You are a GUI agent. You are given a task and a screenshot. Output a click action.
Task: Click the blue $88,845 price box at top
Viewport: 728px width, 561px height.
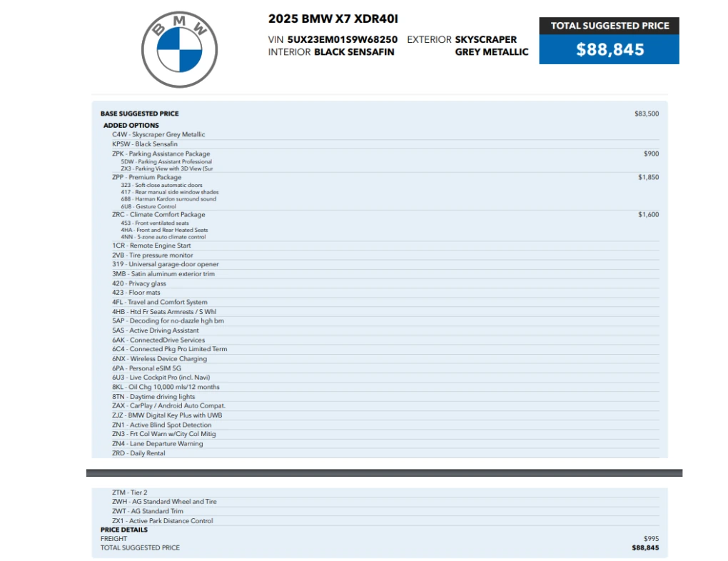[x=609, y=49]
